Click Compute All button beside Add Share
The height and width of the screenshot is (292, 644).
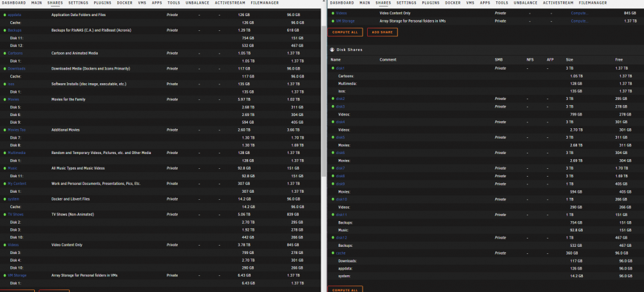pos(345,32)
